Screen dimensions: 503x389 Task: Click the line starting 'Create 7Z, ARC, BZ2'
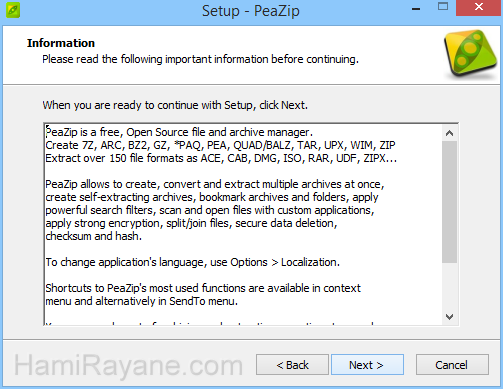point(220,145)
